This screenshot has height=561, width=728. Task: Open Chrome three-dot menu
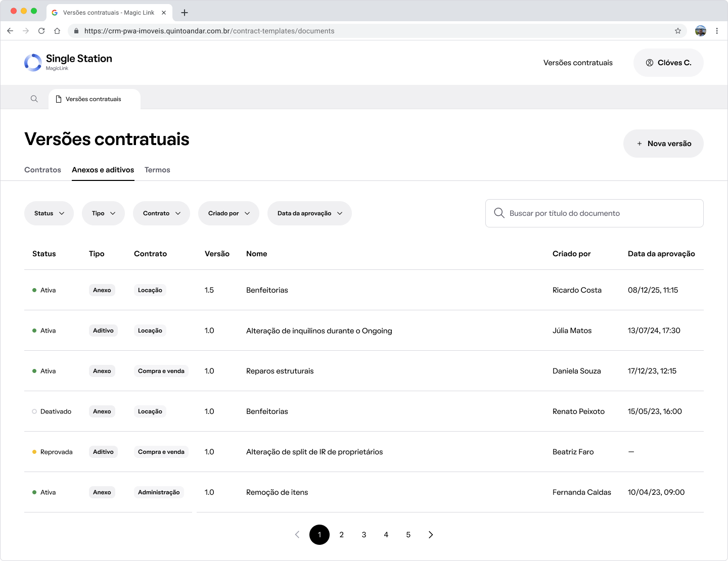(x=717, y=31)
